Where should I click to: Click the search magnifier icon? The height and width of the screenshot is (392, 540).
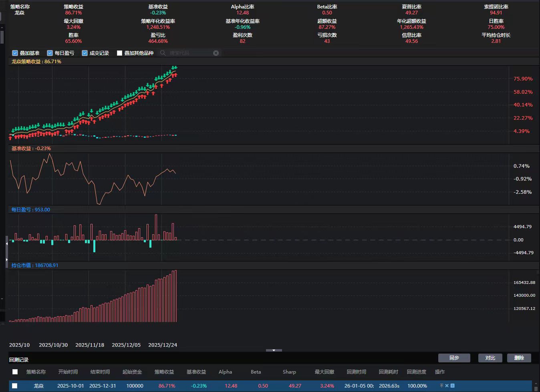point(163,53)
